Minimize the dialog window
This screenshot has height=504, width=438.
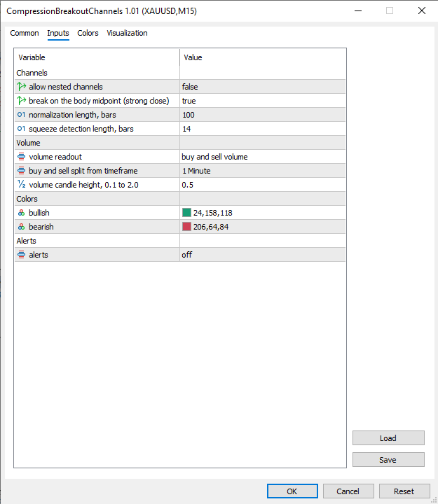pos(358,10)
